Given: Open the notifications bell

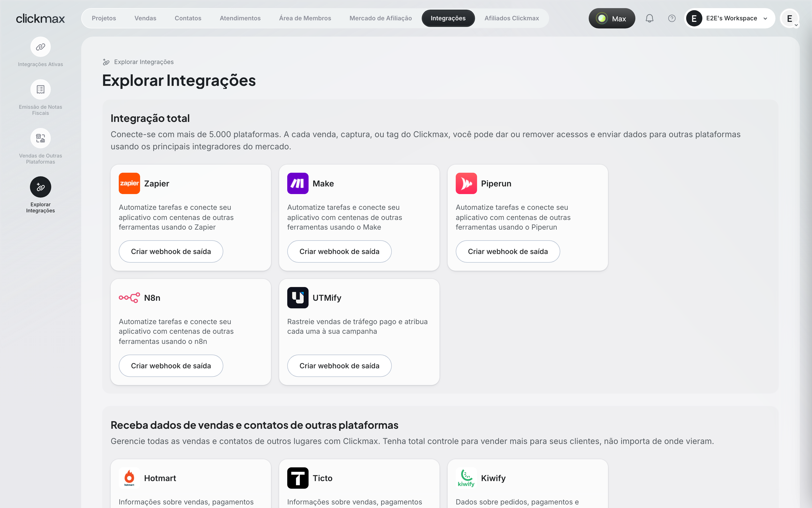Looking at the screenshot, I should point(650,19).
